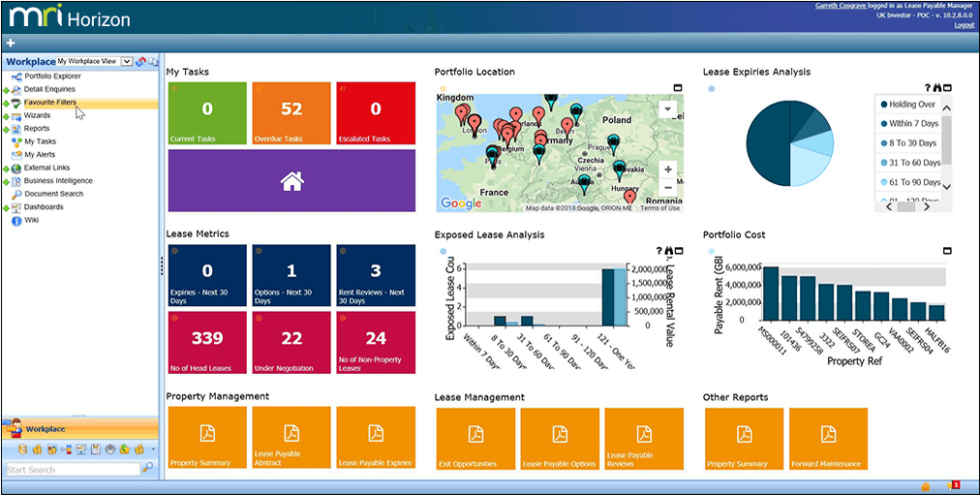Open My Alerts from the sidebar
The width and height of the screenshot is (980, 495).
tap(40, 154)
